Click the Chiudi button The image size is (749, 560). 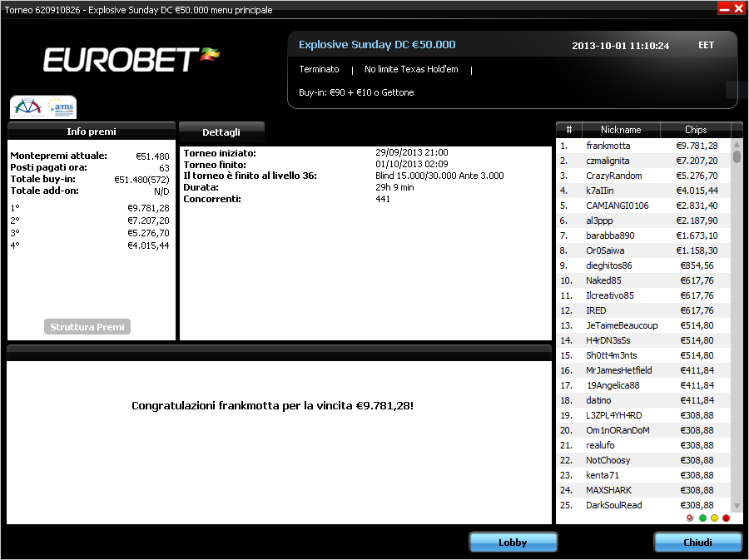coord(697,543)
